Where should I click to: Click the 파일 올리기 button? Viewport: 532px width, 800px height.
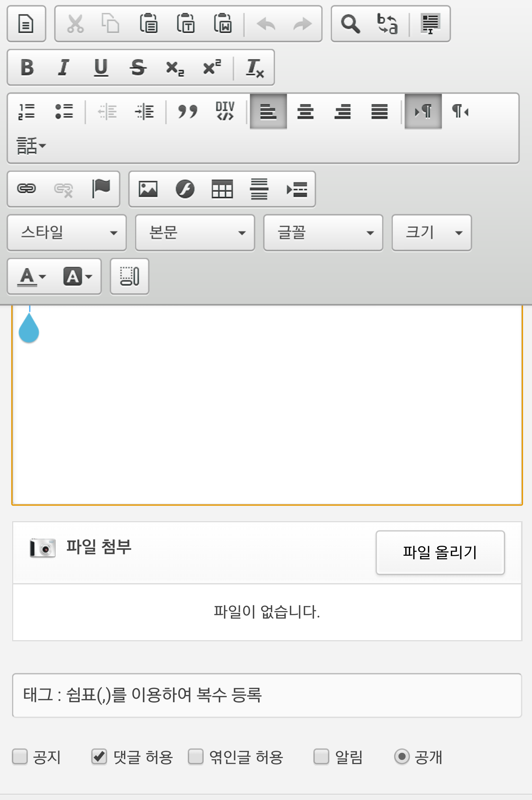[x=440, y=552]
